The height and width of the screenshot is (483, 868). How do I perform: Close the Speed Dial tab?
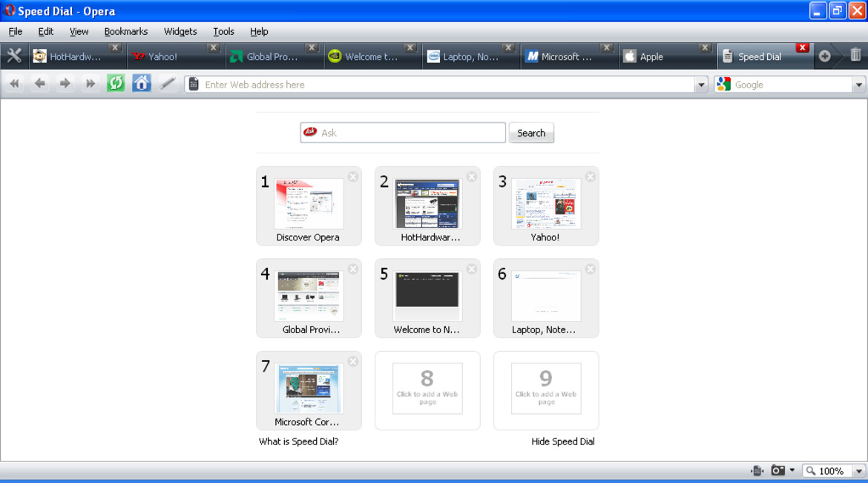pyautogui.click(x=802, y=47)
